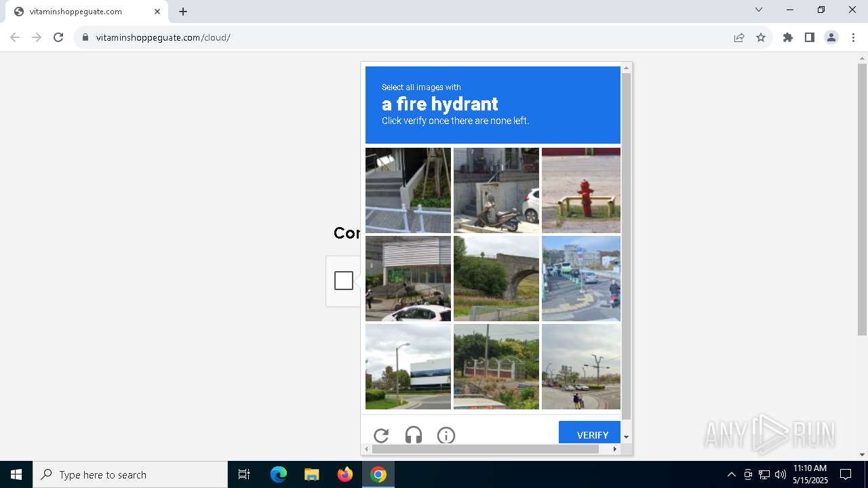This screenshot has width=868, height=488.
Task: Select the stone arch bridge image
Action: pyautogui.click(x=496, y=279)
